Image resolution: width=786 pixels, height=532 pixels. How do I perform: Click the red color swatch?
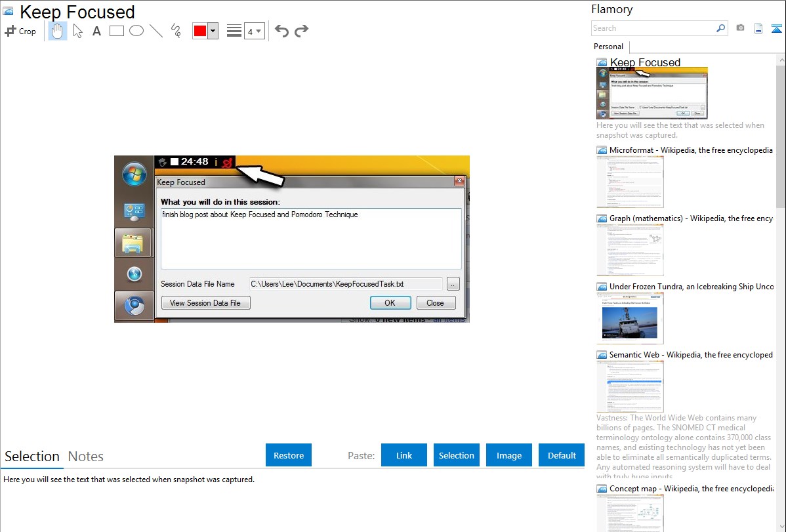click(200, 31)
